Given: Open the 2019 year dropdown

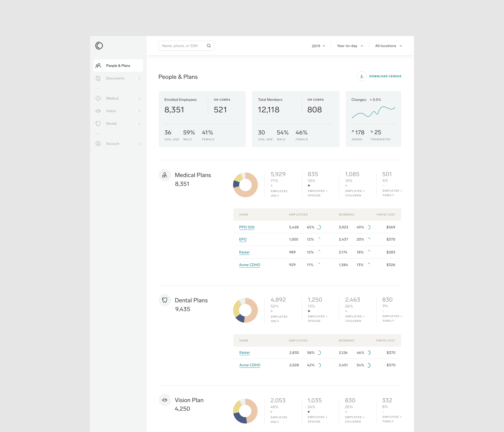Looking at the screenshot, I should [x=318, y=46].
